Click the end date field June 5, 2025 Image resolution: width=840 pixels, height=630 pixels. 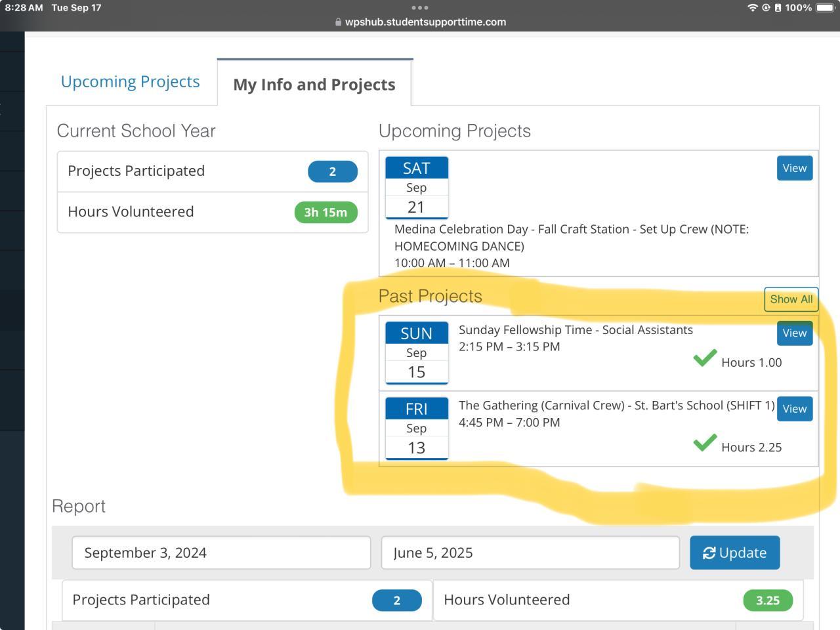click(x=530, y=553)
